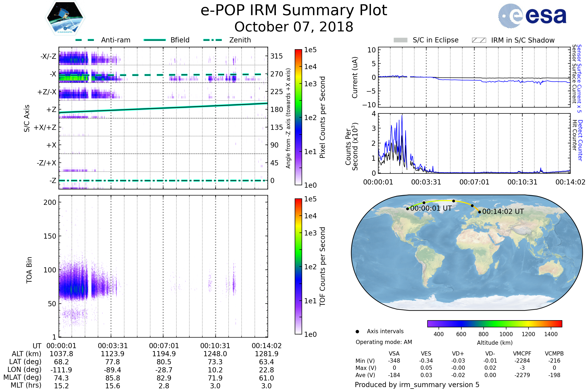Image resolution: width=588 pixels, height=392 pixels.
Task: Click the 00:14:02 UT map track label
Action: (x=503, y=211)
